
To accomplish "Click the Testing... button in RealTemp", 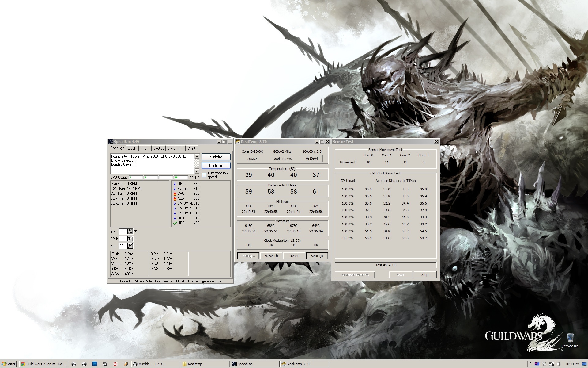I will [x=248, y=256].
